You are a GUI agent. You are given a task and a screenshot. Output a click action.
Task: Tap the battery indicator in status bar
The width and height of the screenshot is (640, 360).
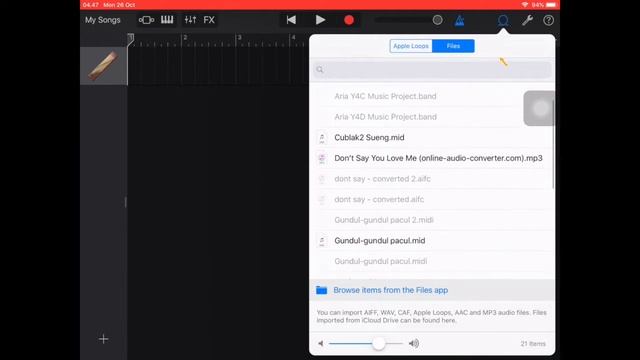[551, 5]
